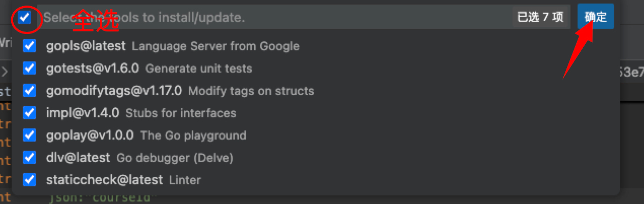Choose the staticcheck@latest item name
The width and height of the screenshot is (644, 204).
pyautogui.click(x=104, y=180)
